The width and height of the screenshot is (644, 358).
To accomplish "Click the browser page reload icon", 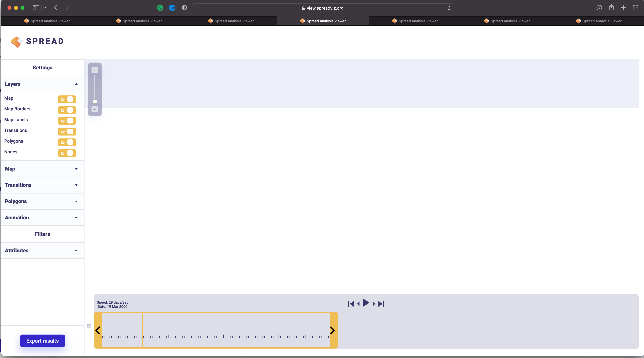I will [x=449, y=8].
